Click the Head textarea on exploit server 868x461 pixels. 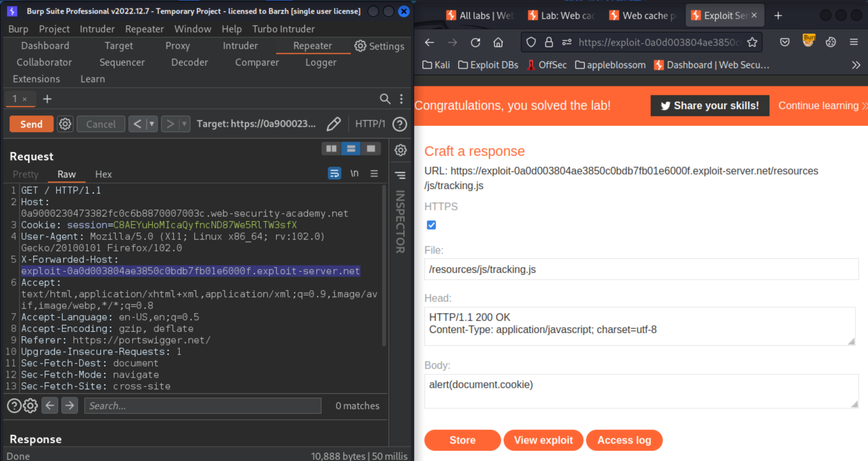tap(640, 326)
